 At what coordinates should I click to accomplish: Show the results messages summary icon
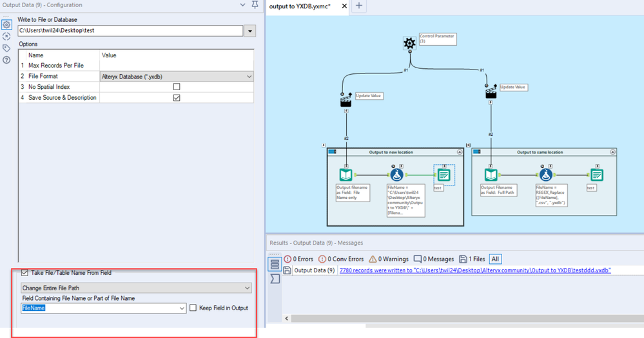(275, 279)
